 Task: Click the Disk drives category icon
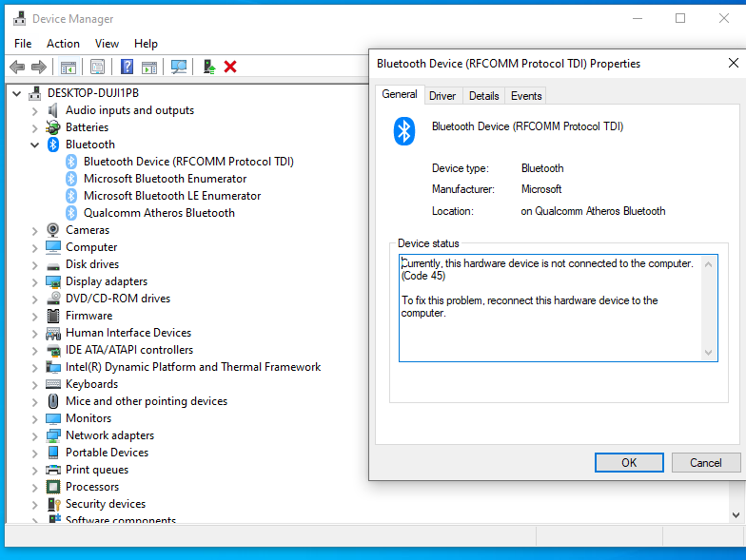click(x=53, y=265)
